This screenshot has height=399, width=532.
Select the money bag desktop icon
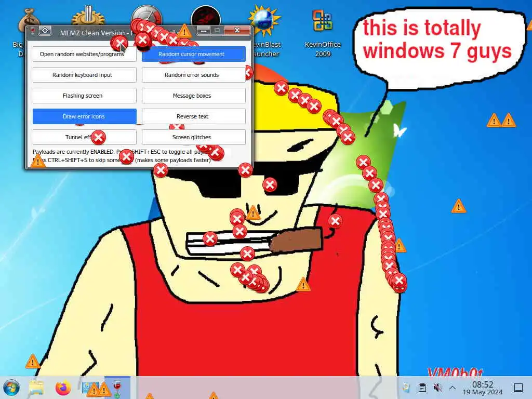pyautogui.click(x=30, y=21)
